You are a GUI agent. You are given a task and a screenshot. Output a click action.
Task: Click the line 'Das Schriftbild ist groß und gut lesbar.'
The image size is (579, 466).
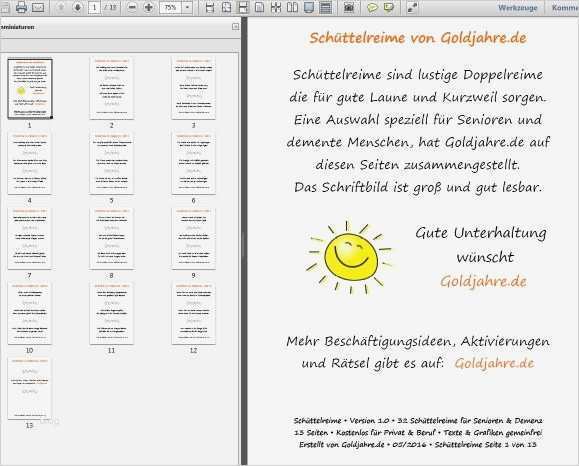[x=418, y=187]
